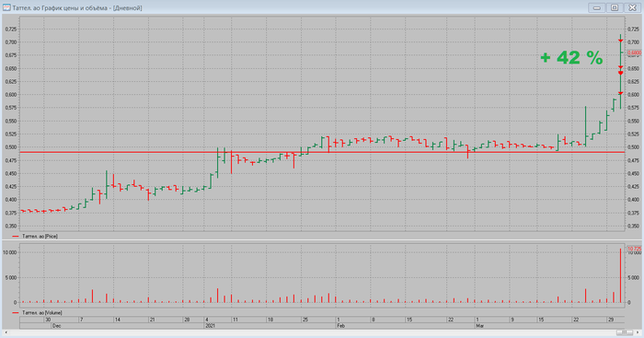Click the '29' date label on time axis

coord(611,320)
